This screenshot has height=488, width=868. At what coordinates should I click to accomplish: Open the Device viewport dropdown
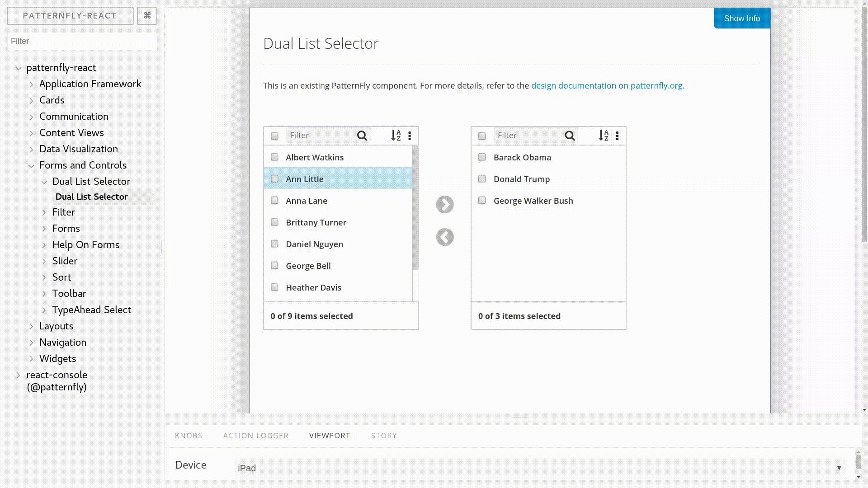[x=539, y=468]
